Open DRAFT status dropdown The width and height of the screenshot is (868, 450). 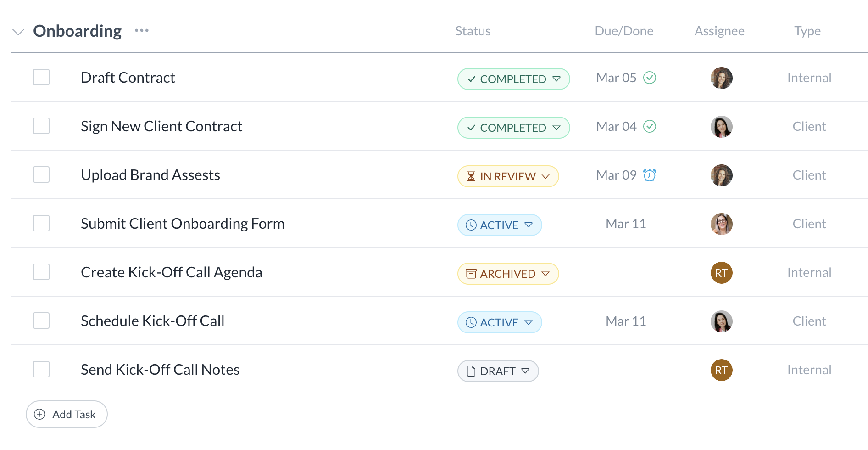498,371
